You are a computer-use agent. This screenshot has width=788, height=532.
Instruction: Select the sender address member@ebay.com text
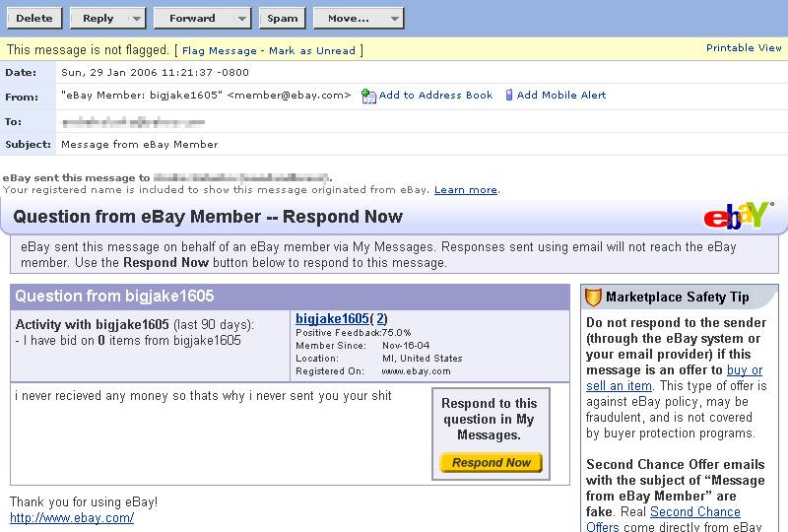289,95
